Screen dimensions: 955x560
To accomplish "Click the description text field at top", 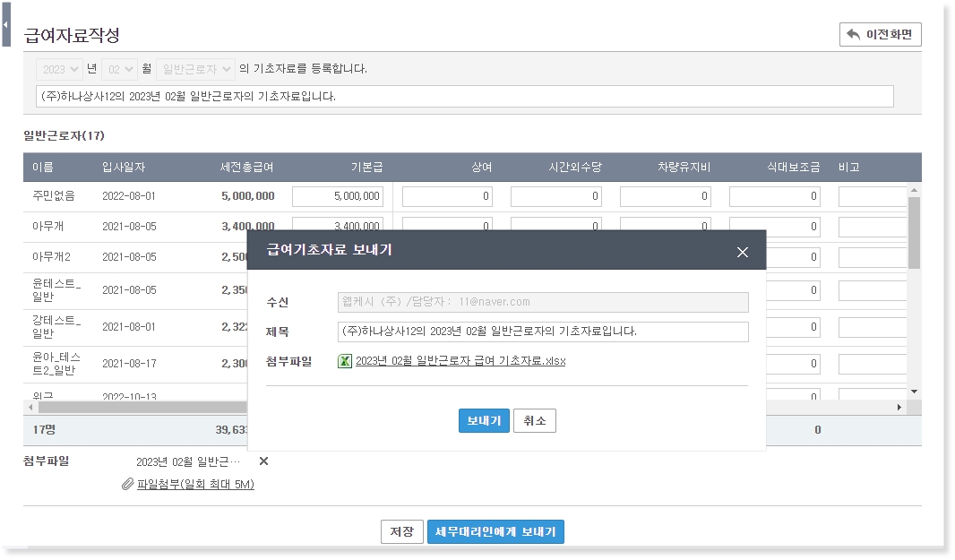I will [464, 97].
